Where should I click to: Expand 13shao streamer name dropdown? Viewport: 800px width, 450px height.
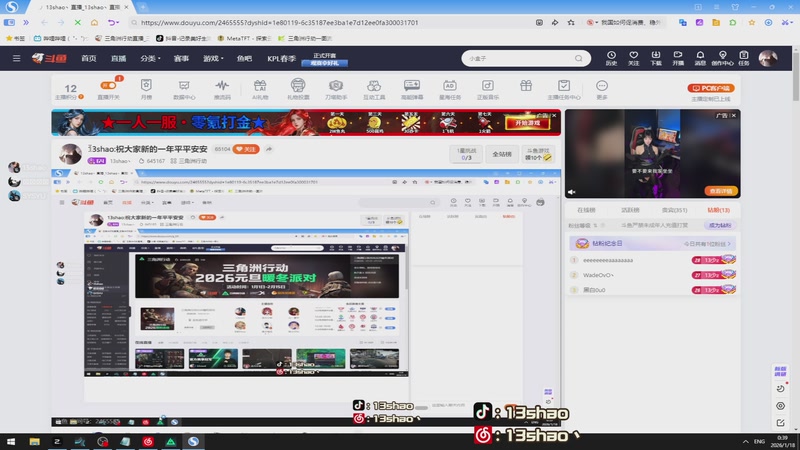coord(120,161)
